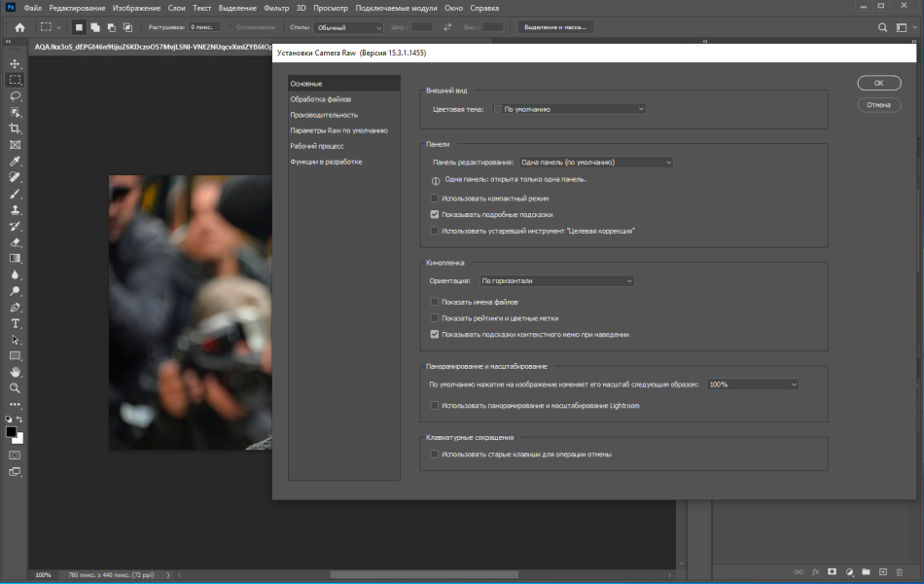924x584 pixels.
Task: Select the Path Selection tool
Action: click(16, 340)
